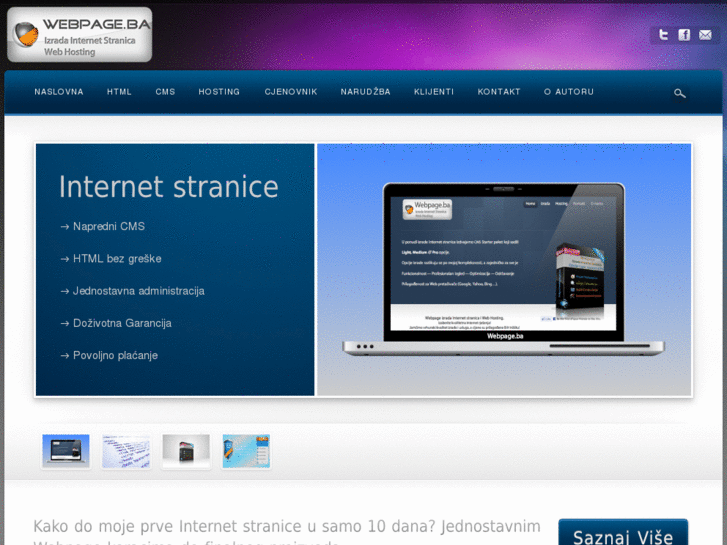Click the Povoljno plaćanje bullet

click(x=109, y=355)
